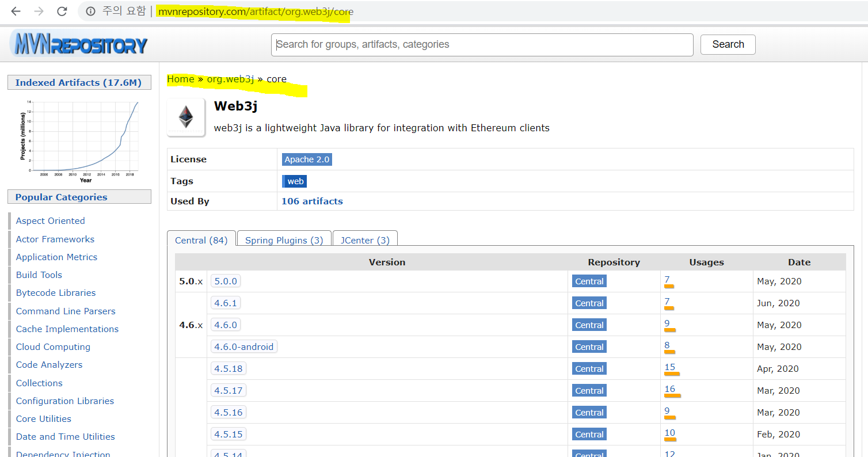This screenshot has height=457, width=868.
Task: Click the indexed artifacts growth chart
Action: [x=79, y=140]
